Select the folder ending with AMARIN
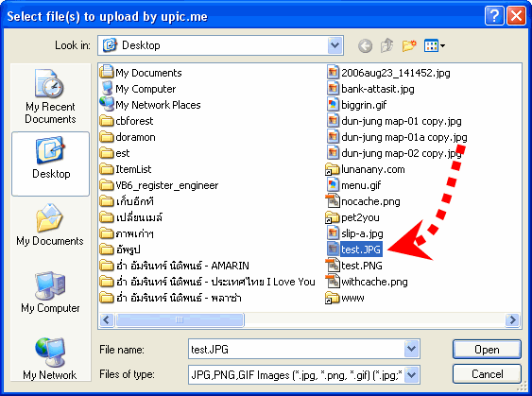 (x=175, y=266)
